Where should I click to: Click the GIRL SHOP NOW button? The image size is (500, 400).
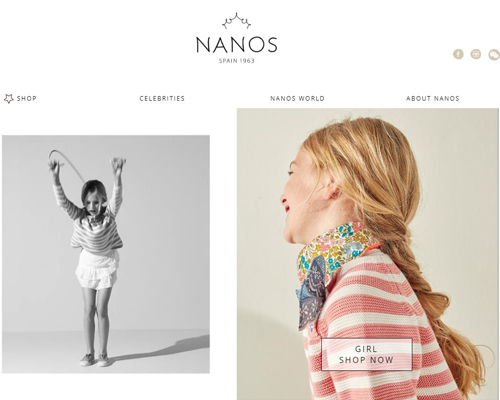367,354
